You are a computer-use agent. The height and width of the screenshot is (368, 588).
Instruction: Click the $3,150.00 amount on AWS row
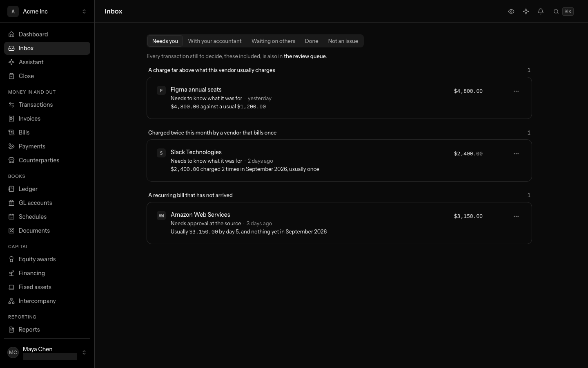[468, 216]
